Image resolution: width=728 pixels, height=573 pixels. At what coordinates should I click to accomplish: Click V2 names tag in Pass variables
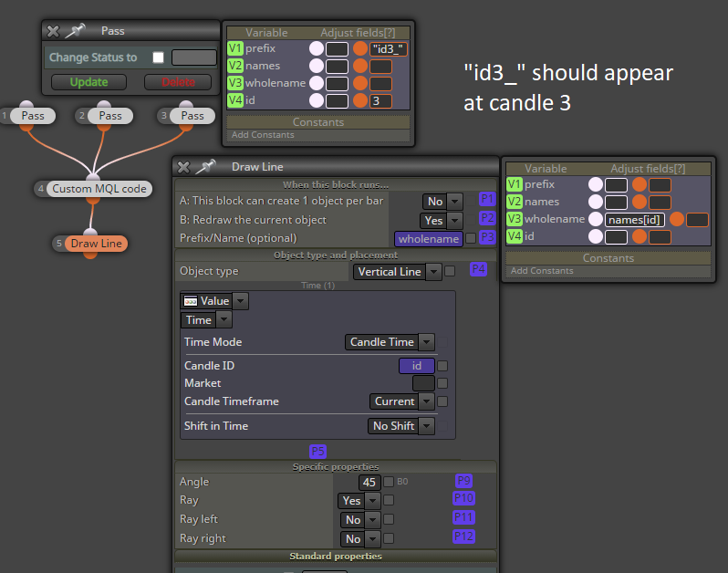coord(235,66)
